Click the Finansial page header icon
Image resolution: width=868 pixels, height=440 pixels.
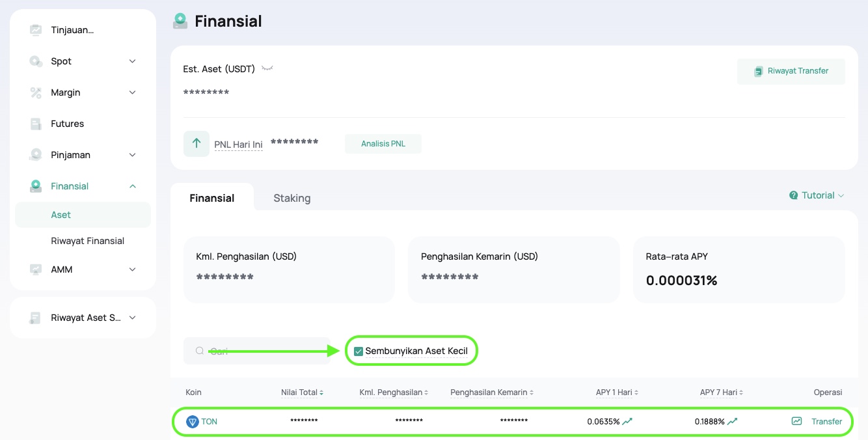[180, 21]
